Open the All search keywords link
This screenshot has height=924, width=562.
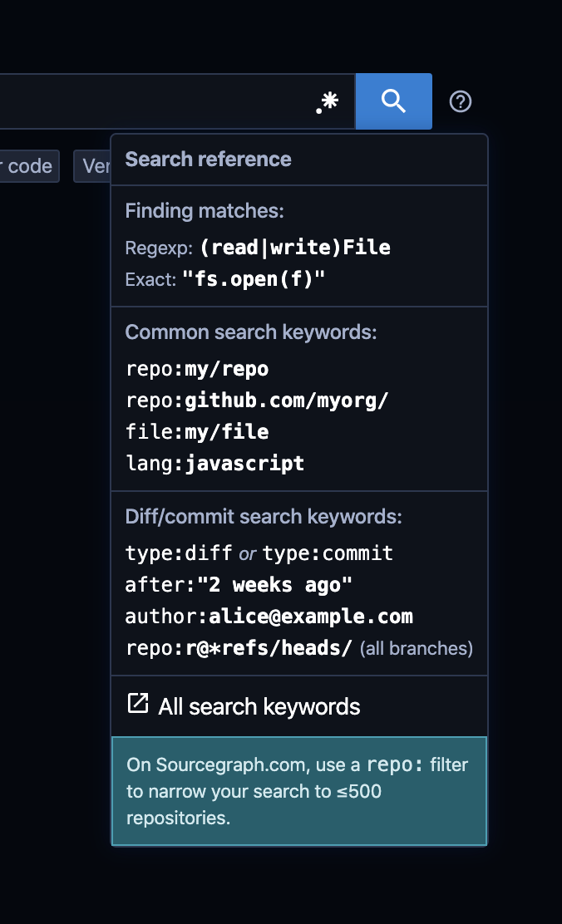point(259,706)
